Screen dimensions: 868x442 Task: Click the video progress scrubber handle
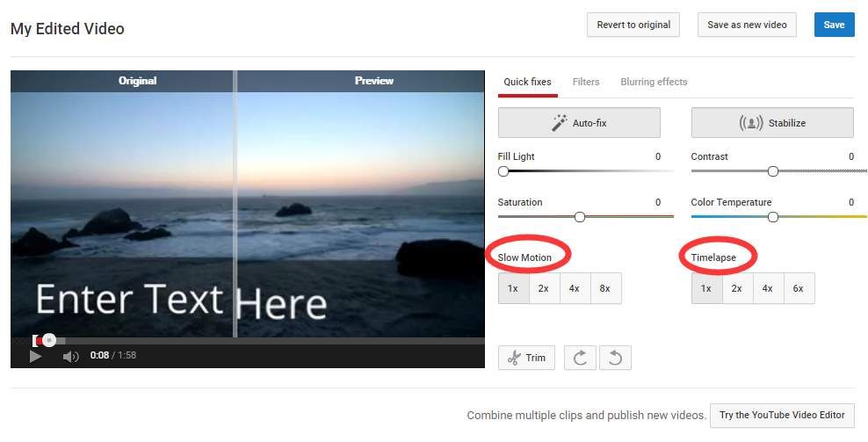(x=49, y=340)
